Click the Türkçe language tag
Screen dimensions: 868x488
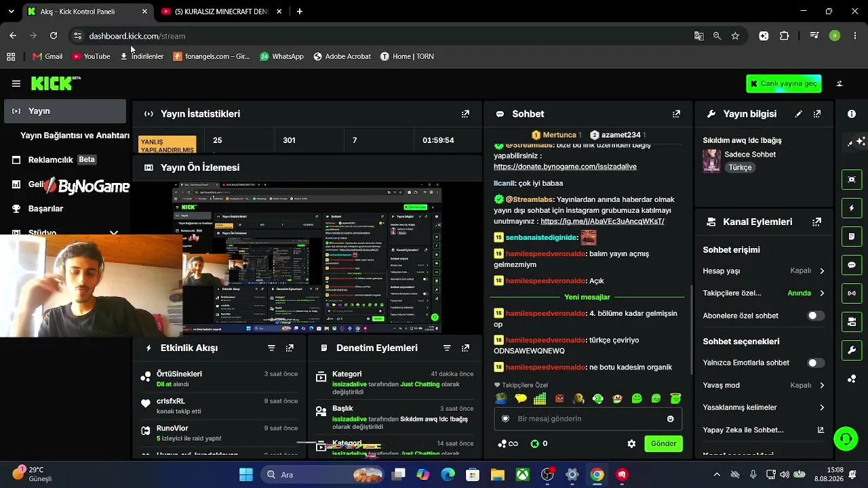click(740, 167)
